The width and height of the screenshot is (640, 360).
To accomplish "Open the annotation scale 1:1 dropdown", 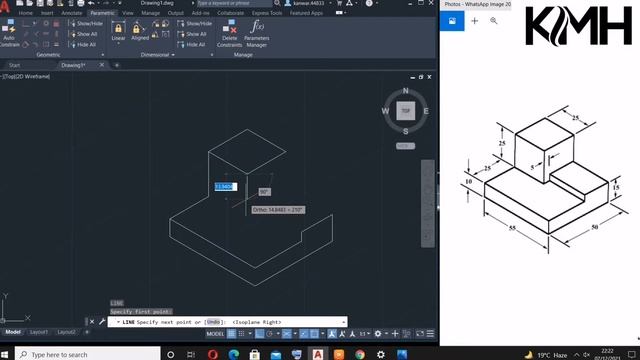I will pos(364,334).
